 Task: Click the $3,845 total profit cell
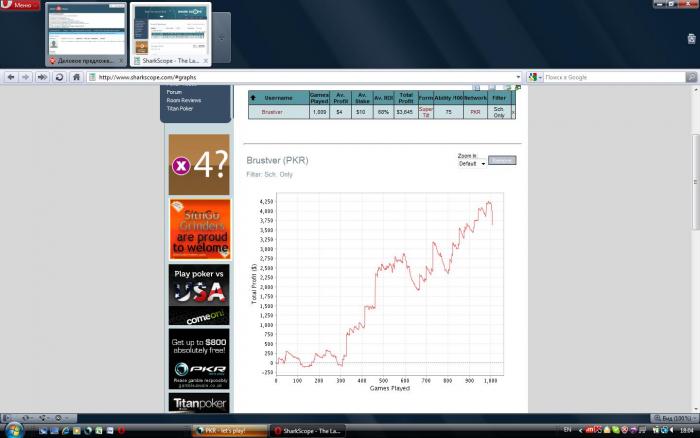(x=404, y=112)
